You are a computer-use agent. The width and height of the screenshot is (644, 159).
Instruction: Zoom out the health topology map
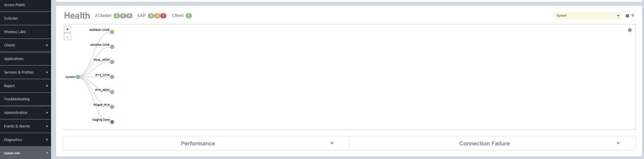[x=67, y=37]
